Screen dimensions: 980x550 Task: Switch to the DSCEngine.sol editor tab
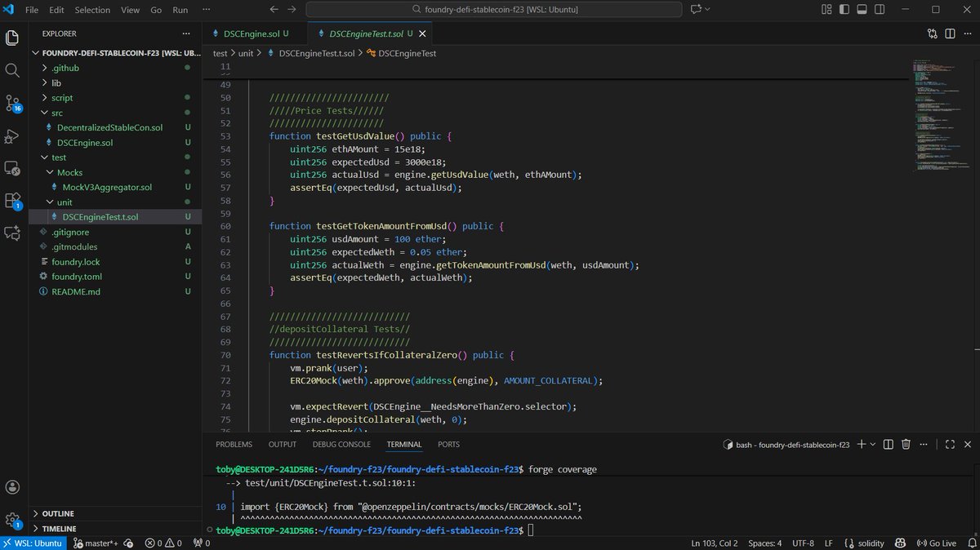pyautogui.click(x=252, y=34)
